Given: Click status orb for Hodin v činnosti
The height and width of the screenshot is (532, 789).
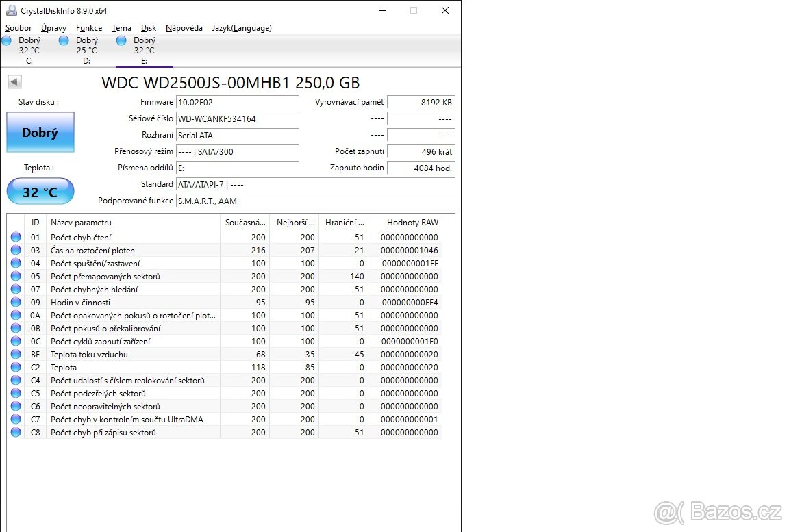Looking at the screenshot, I should pyautogui.click(x=16, y=303).
